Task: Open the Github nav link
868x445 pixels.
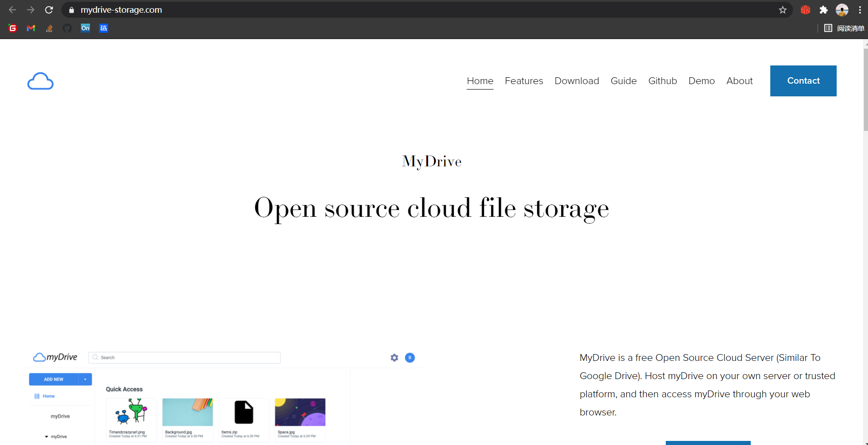Action: coord(663,81)
